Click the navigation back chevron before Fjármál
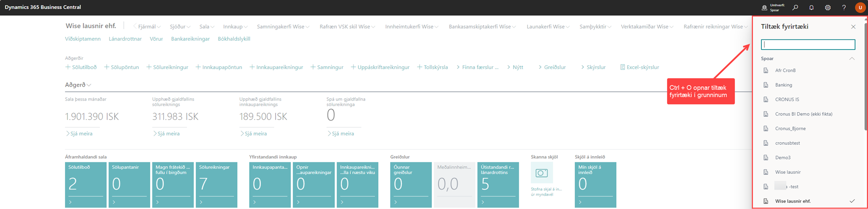 (135, 27)
